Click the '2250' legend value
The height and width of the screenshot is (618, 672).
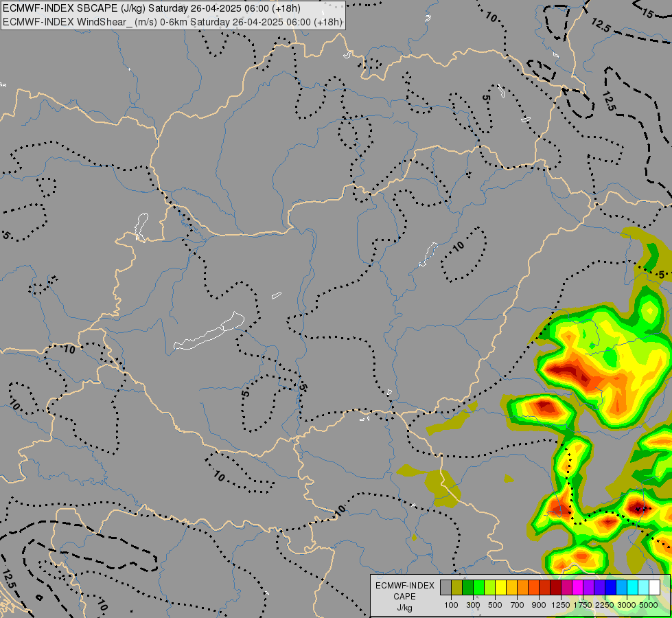[x=605, y=605]
